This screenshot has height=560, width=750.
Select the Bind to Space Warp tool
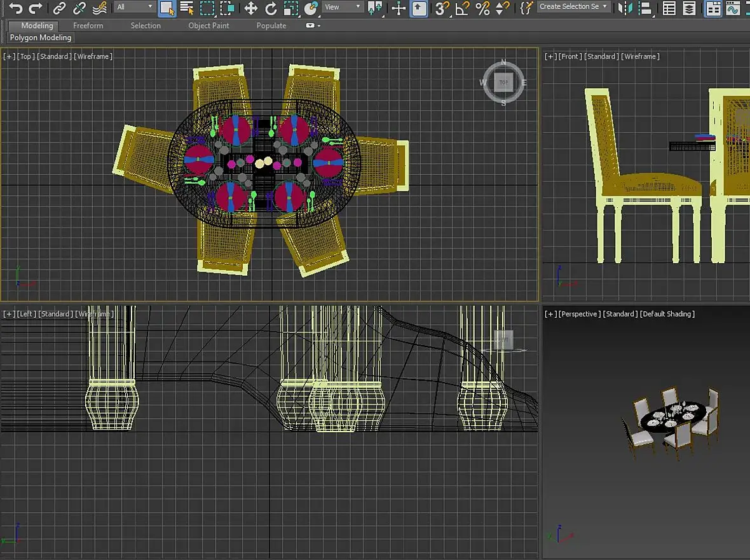pos(100,8)
